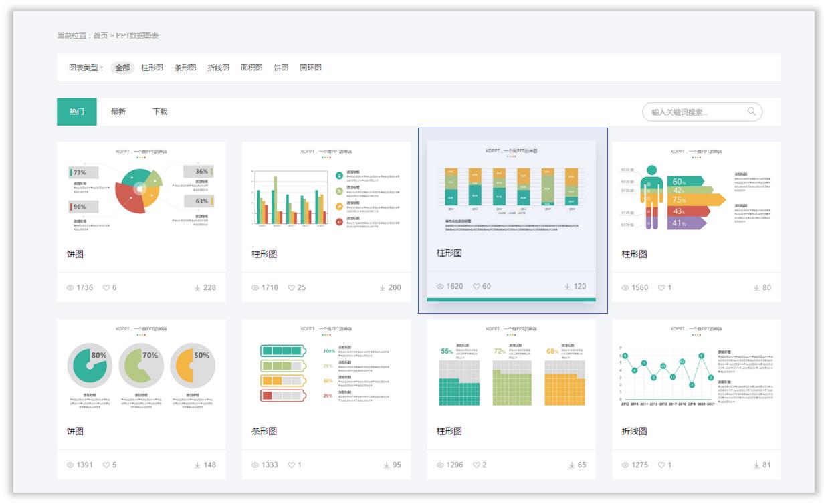Switch to the 下载 tab
Image resolution: width=828 pixels, height=504 pixels.
pos(160,112)
